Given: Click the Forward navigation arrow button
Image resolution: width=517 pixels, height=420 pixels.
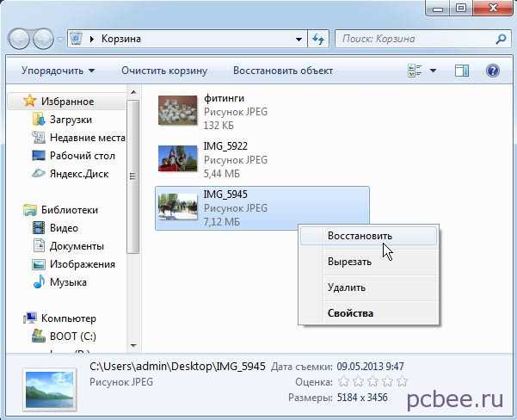Looking at the screenshot, I should pos(43,39).
